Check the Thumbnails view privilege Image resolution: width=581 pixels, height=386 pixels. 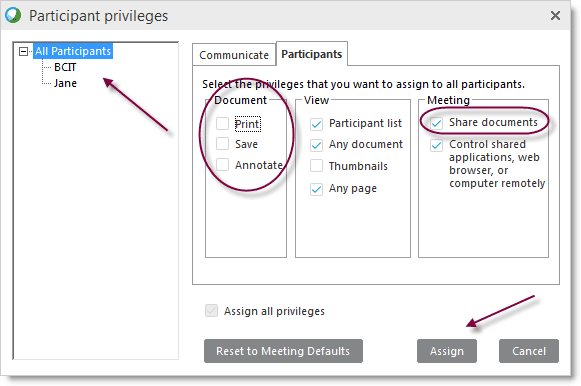(x=316, y=166)
